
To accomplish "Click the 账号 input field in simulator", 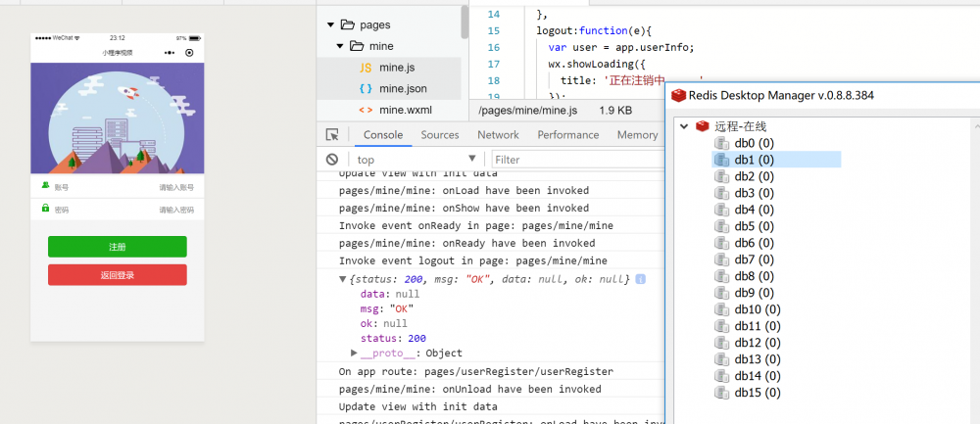I will (x=118, y=187).
